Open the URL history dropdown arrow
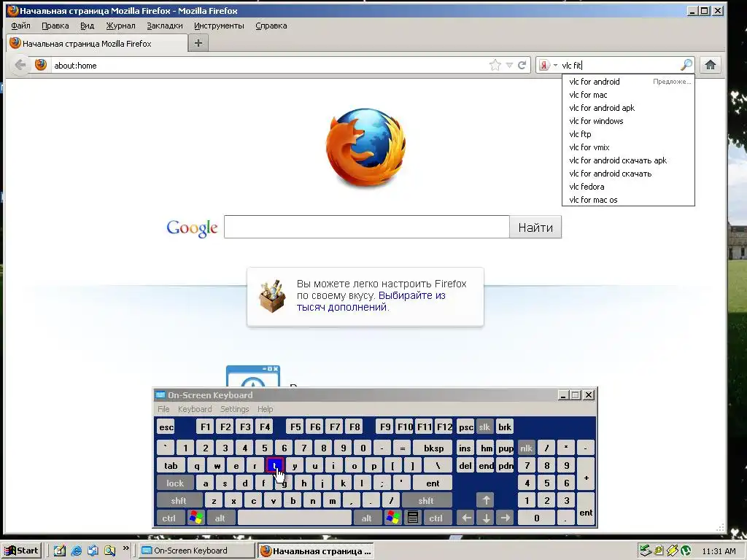Screen dimensions: 747x560 [x=509, y=65]
